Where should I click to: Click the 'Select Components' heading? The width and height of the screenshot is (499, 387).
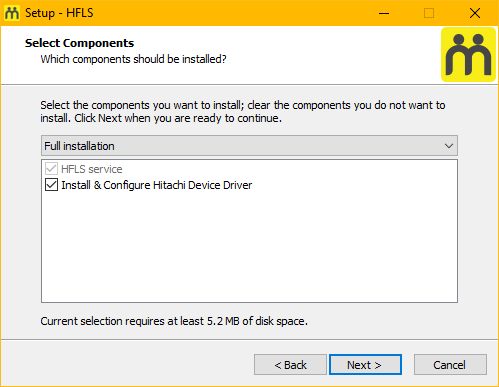(79, 43)
